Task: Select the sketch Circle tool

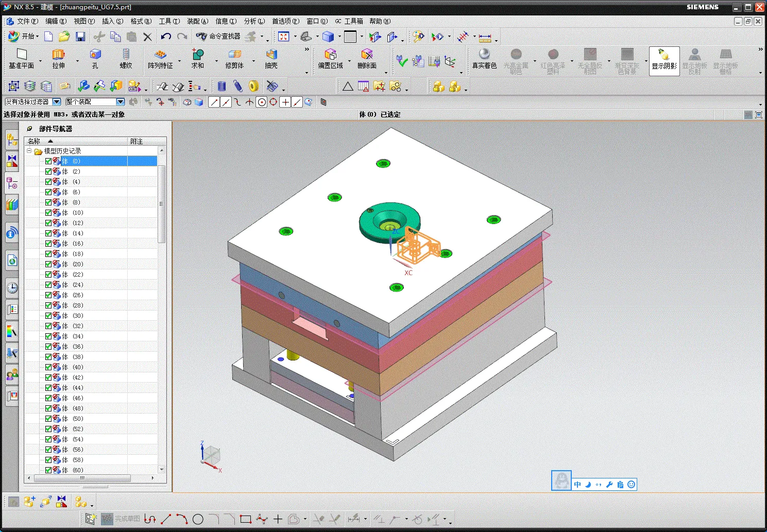Action: point(198,519)
